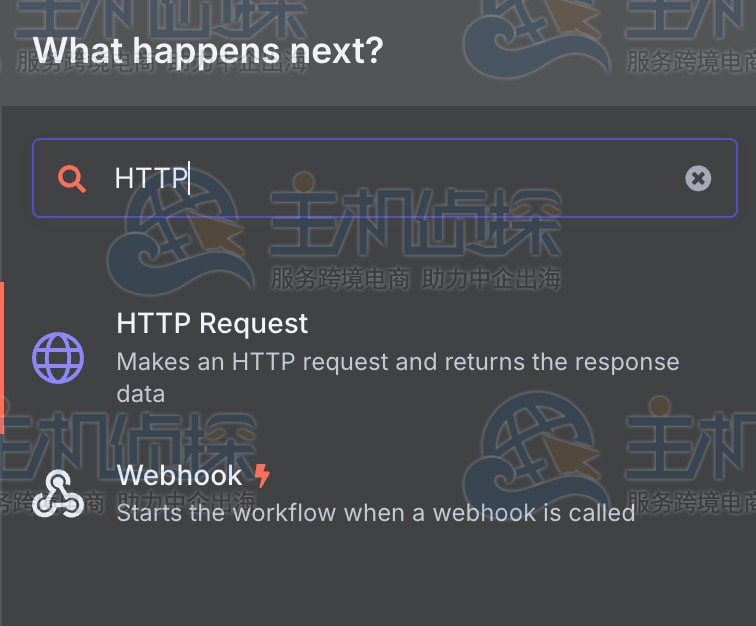Click empty panel area below the Webhook result

tap(378, 580)
